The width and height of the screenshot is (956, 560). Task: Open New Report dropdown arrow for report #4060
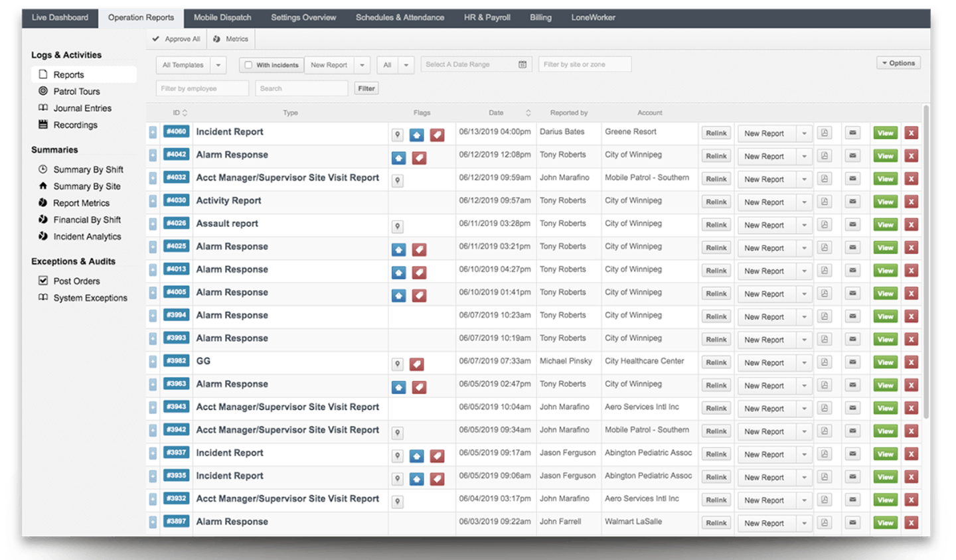[x=804, y=133]
